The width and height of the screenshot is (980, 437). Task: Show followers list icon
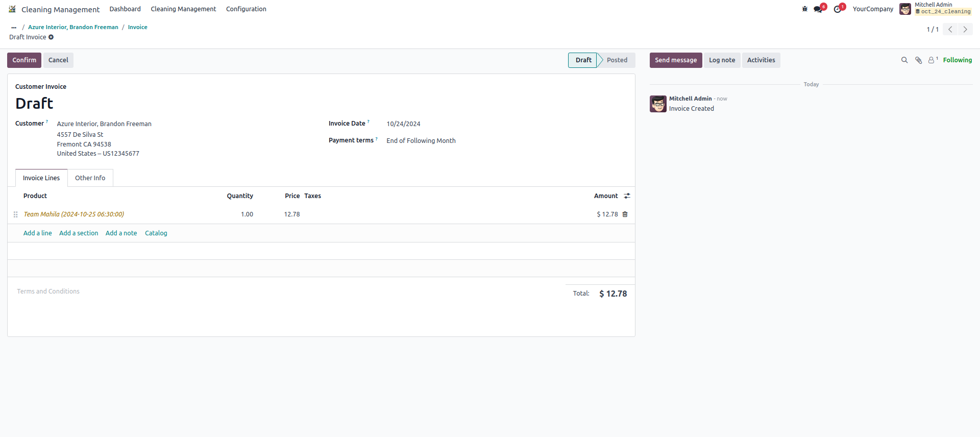932,60
